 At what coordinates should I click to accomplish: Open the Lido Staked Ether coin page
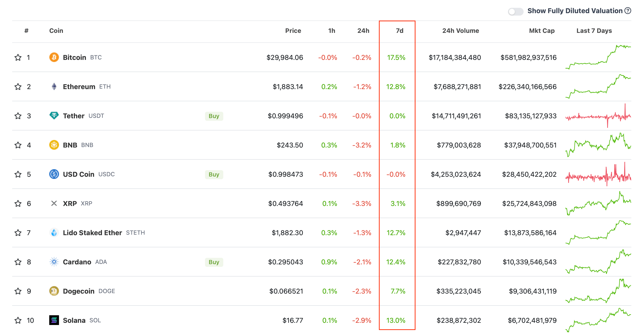(x=92, y=233)
